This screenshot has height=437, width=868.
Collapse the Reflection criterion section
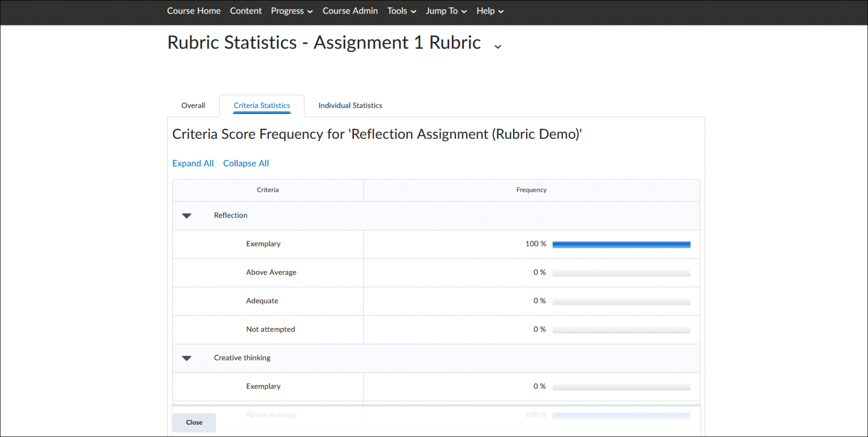click(x=186, y=216)
